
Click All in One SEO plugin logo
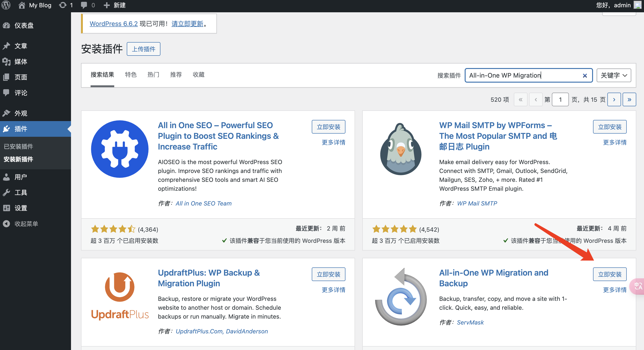[x=120, y=149]
